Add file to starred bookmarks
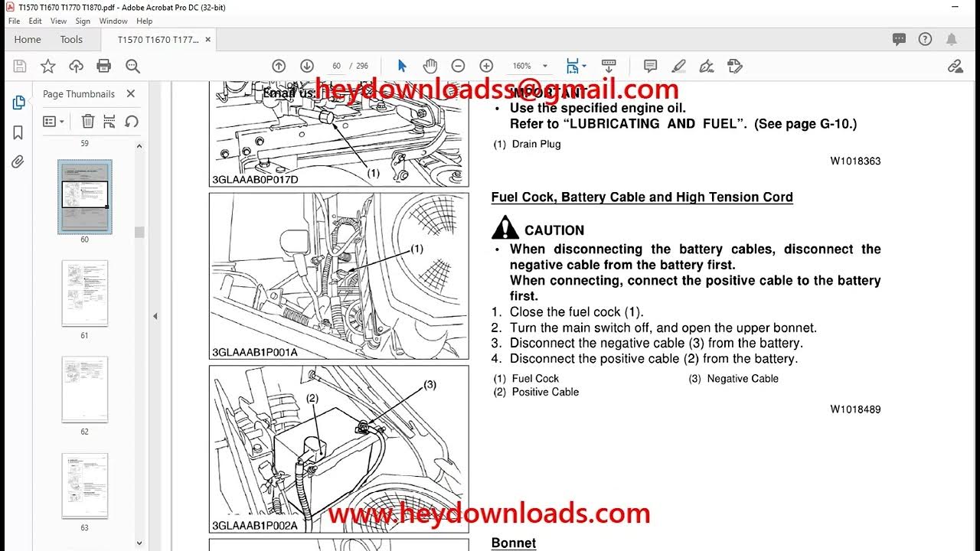Viewport: 980px width, 551px height. point(47,66)
